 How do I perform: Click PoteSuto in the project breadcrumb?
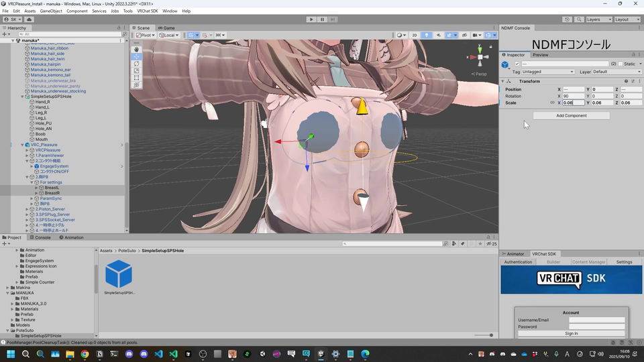[x=127, y=251]
